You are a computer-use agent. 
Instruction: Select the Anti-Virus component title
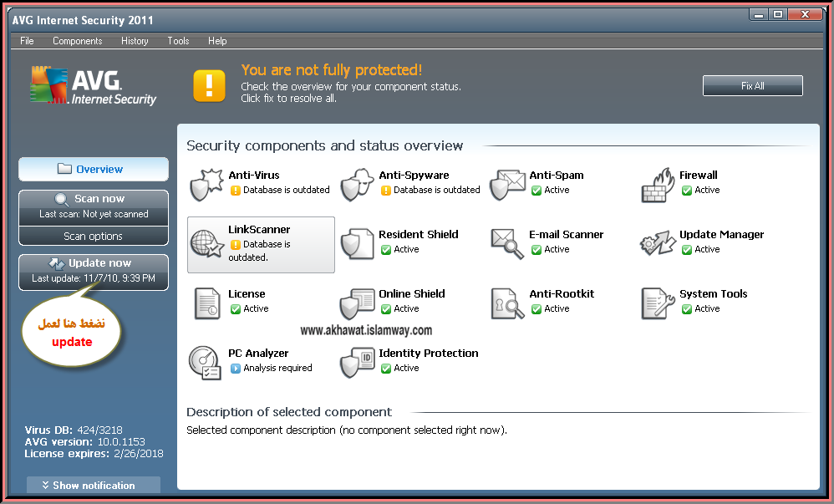pos(254,175)
